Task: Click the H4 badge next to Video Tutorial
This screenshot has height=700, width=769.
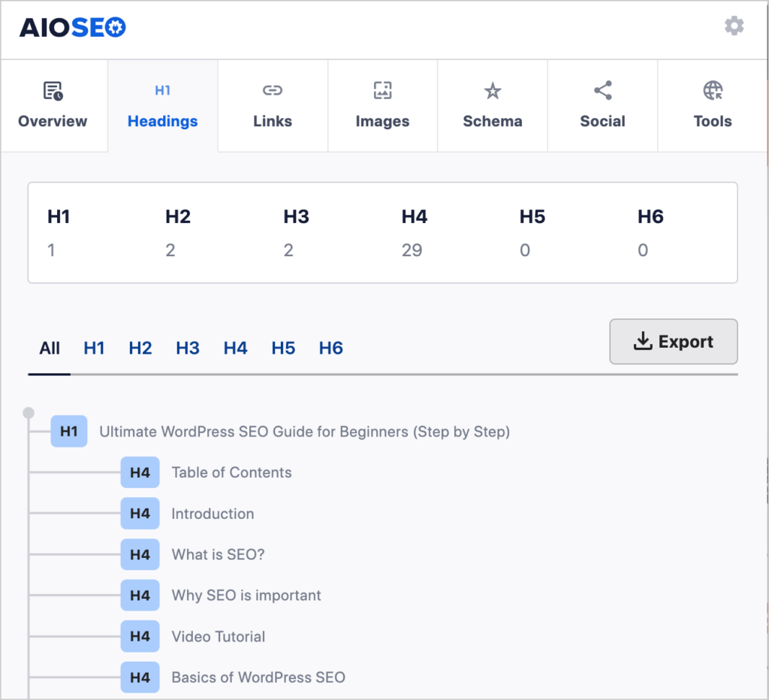Action: (x=140, y=636)
